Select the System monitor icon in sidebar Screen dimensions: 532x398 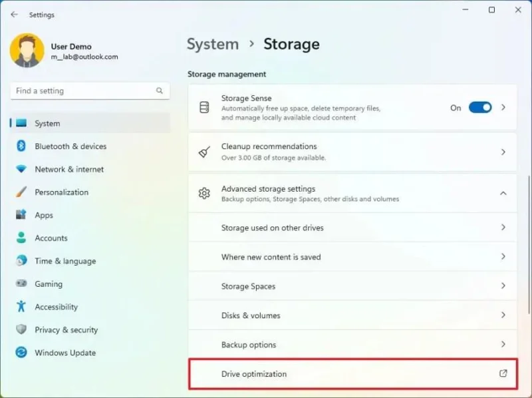tap(21, 123)
